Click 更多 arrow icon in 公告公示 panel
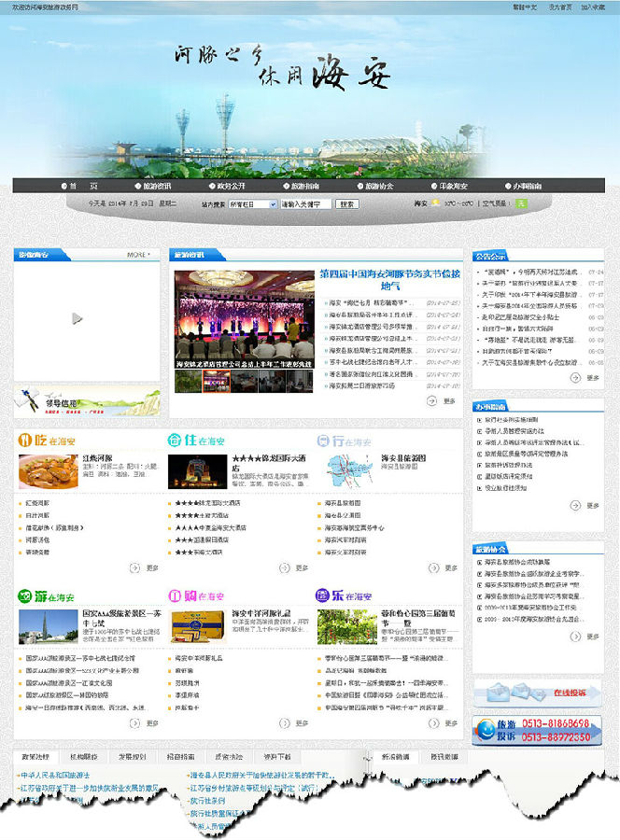 pos(575,378)
